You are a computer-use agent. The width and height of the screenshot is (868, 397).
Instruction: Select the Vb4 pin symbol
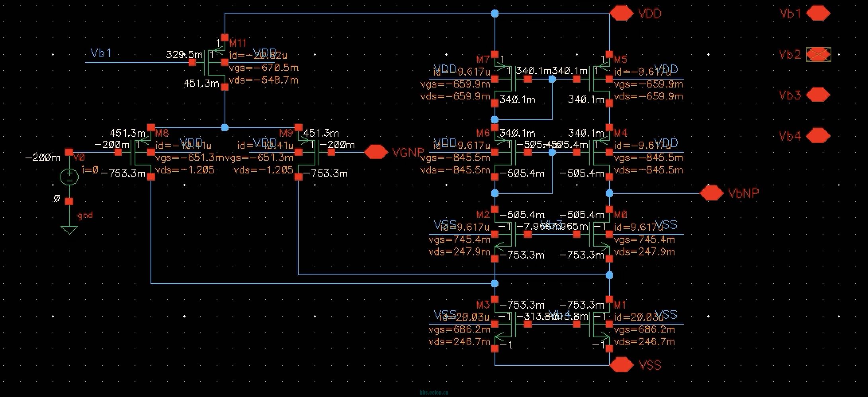coord(818,136)
